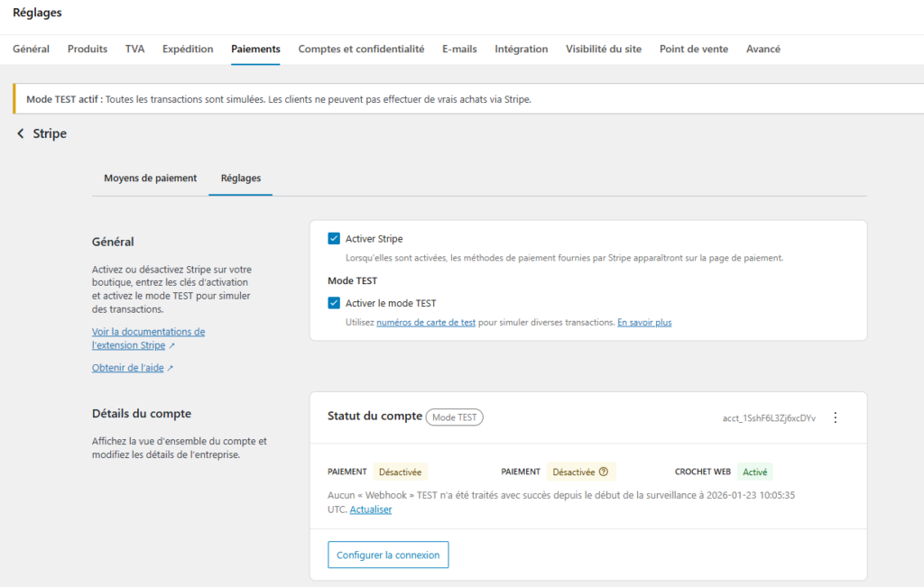Click the help icon next to second Désactivée
Image resolution: width=924 pixels, height=587 pixels.
coord(604,472)
